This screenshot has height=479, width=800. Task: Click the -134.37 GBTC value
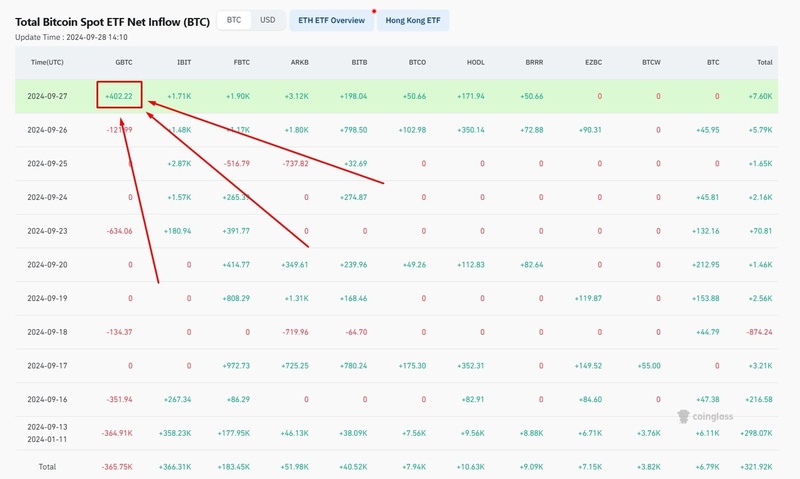119,332
